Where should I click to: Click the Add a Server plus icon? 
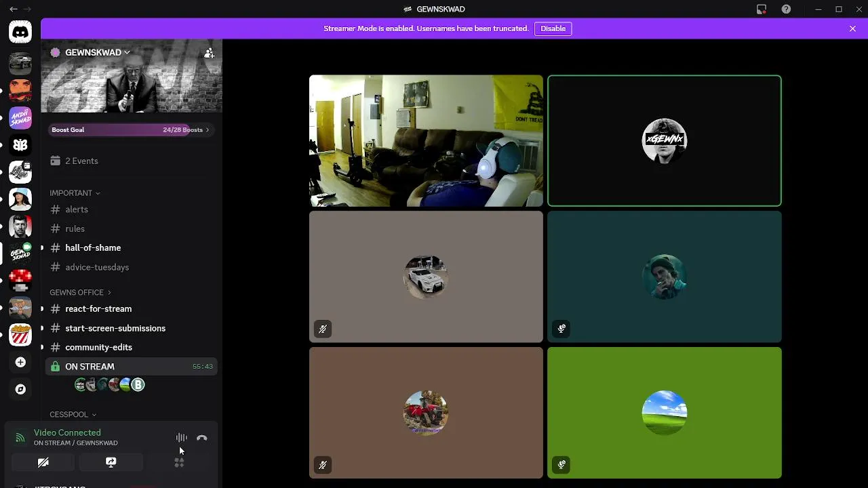pos(20,362)
